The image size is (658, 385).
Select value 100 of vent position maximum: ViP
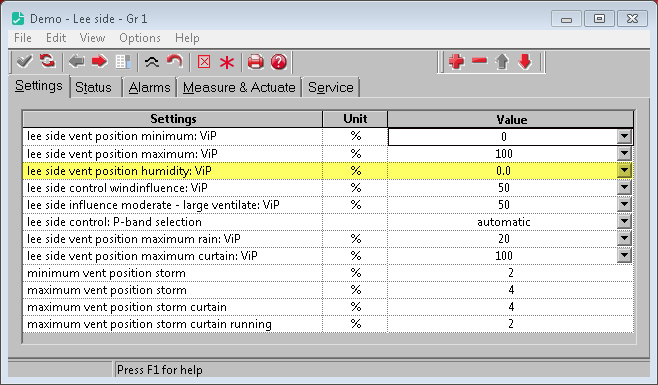point(503,154)
